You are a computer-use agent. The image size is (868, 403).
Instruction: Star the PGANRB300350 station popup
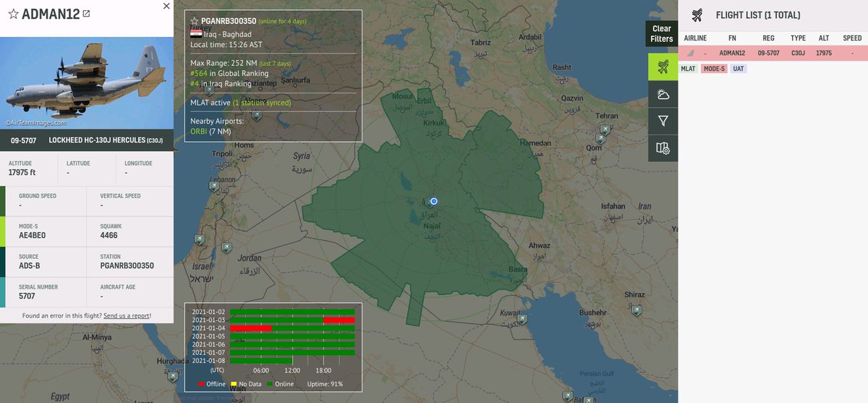195,21
